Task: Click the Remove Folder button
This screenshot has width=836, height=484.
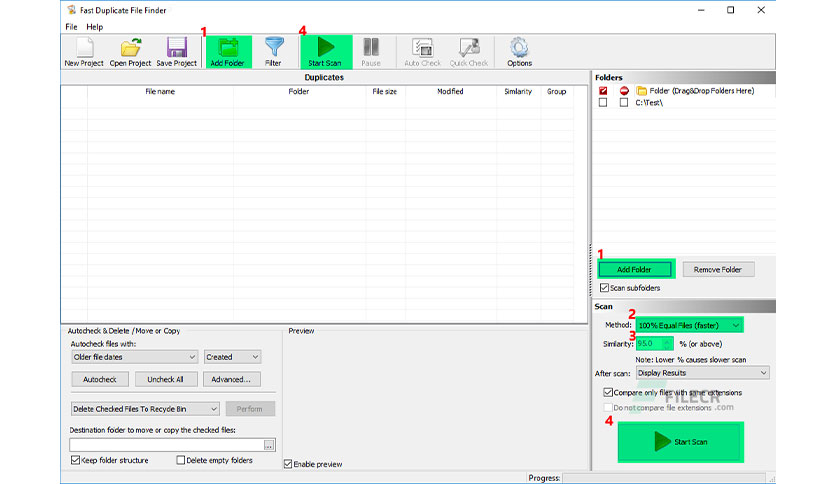Action: [718, 269]
